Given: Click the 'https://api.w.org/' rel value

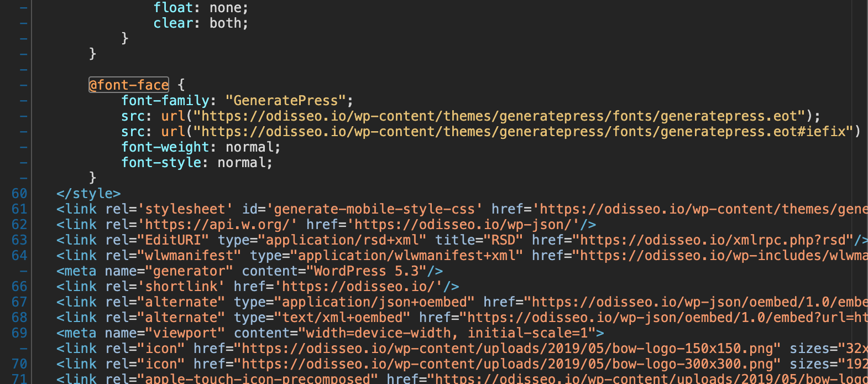Looking at the screenshot, I should tap(217, 225).
